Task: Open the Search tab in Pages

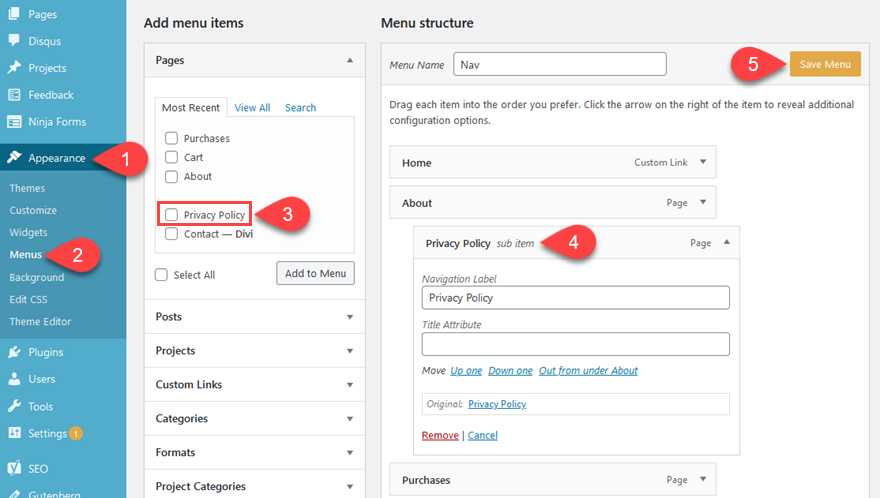Action: point(300,108)
